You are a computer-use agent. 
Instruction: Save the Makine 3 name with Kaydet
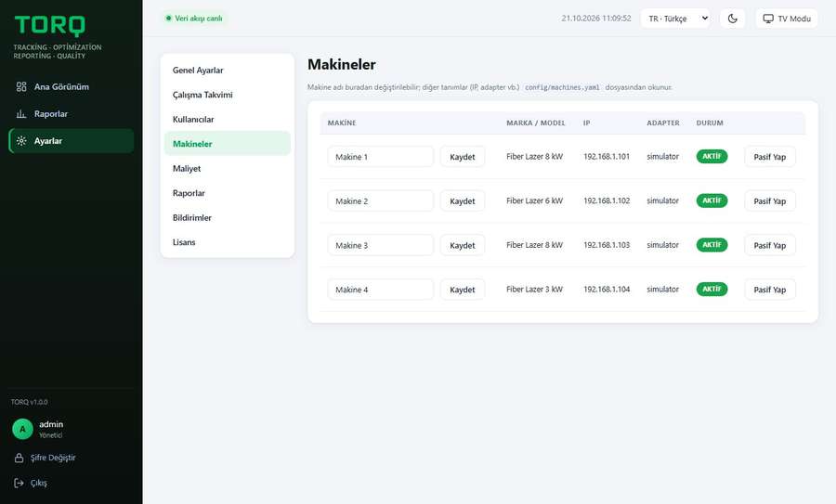tap(463, 245)
